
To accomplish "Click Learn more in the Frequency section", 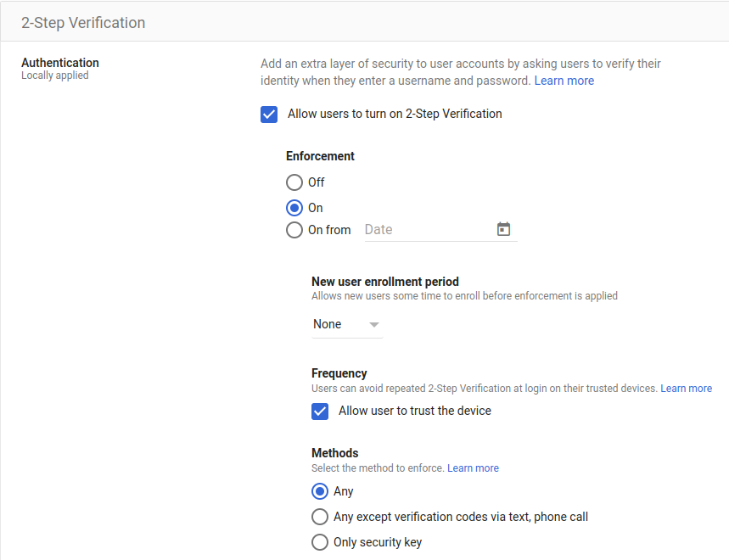I will pyautogui.click(x=686, y=388).
